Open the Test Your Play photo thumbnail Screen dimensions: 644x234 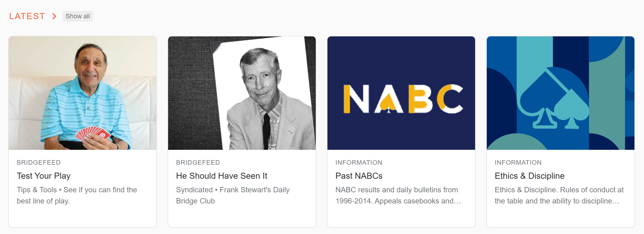(x=83, y=93)
